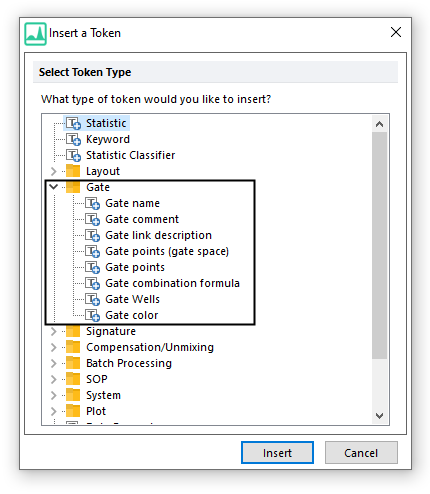Select the Gate link description token
This screenshot has width=430, height=494.
click(x=158, y=235)
